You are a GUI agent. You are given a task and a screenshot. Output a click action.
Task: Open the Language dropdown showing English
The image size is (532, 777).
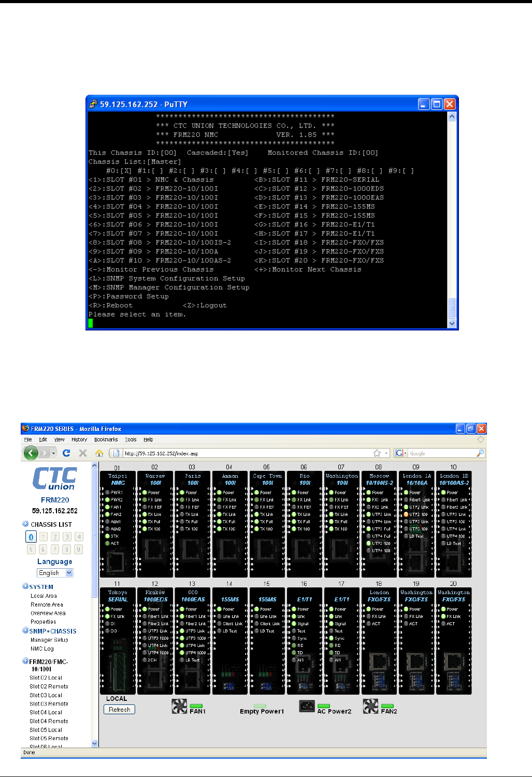point(55,573)
